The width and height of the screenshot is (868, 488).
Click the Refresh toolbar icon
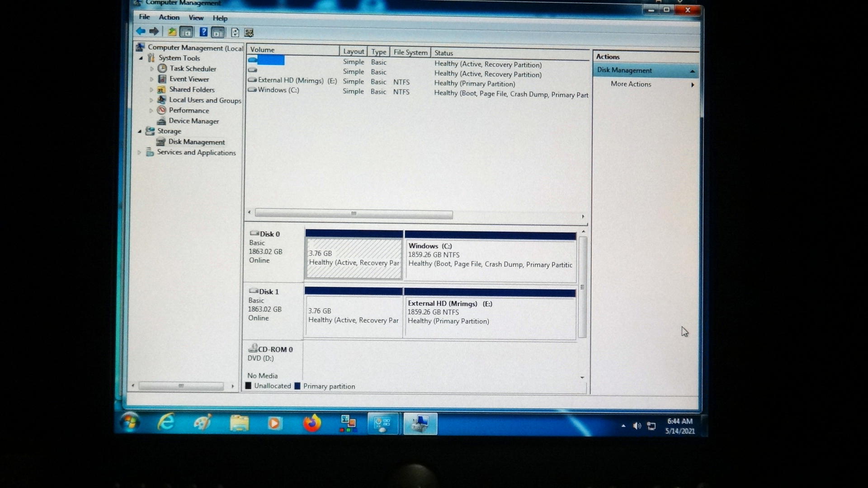click(x=235, y=33)
